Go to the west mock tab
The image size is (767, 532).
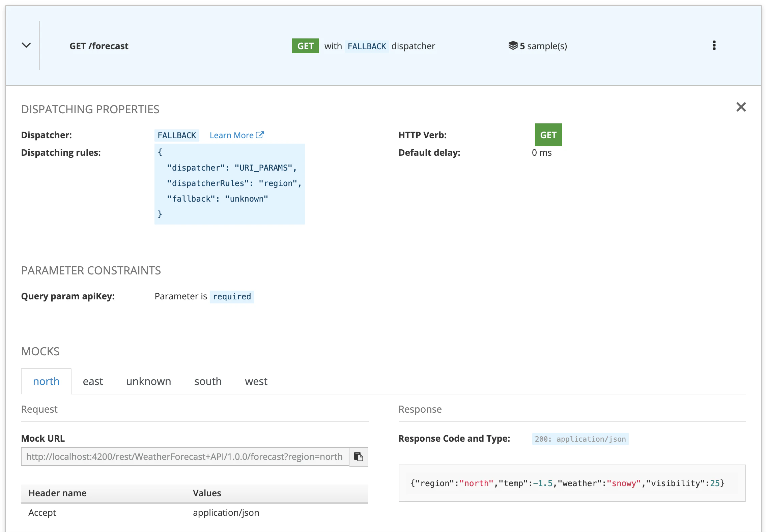256,381
